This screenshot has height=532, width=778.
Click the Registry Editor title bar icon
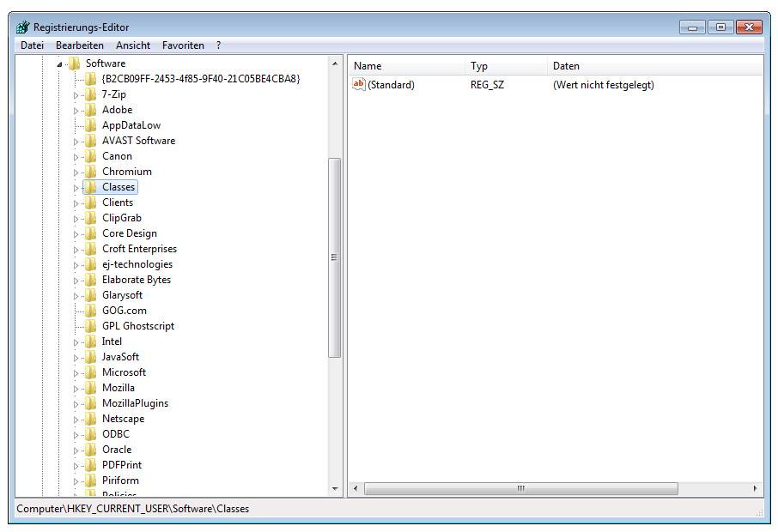tap(22, 27)
